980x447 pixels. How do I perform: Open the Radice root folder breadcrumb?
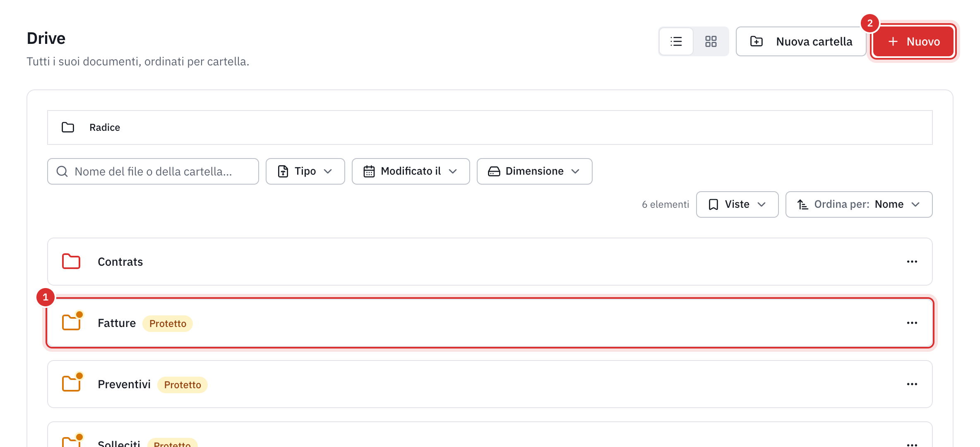(x=105, y=127)
